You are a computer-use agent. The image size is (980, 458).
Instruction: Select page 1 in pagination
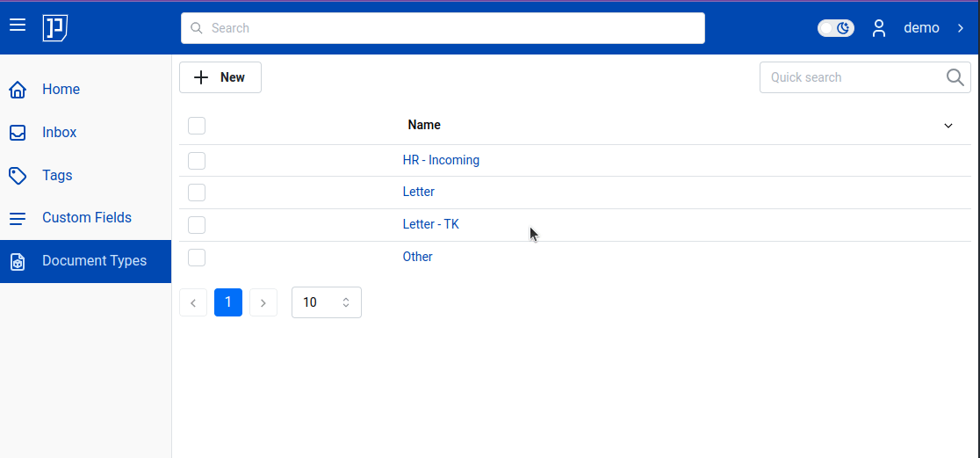(x=228, y=302)
